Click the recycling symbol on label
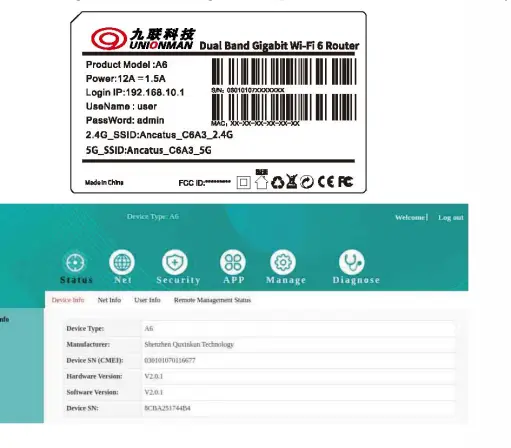The height and width of the screenshot is (448, 511). point(277,182)
